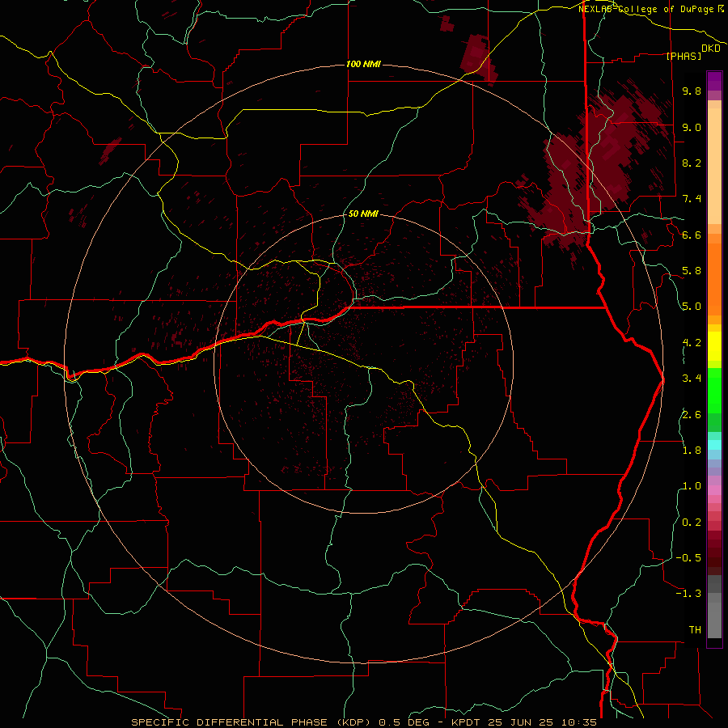Click the 5.0 scale value

692,307
